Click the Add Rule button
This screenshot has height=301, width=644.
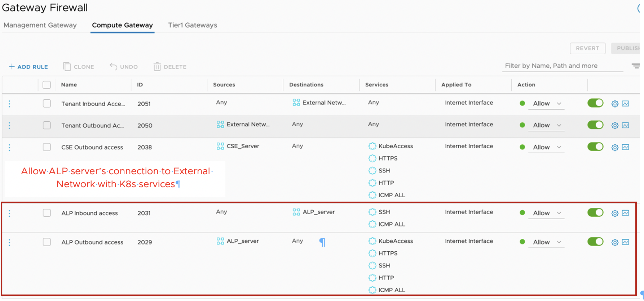click(x=28, y=67)
